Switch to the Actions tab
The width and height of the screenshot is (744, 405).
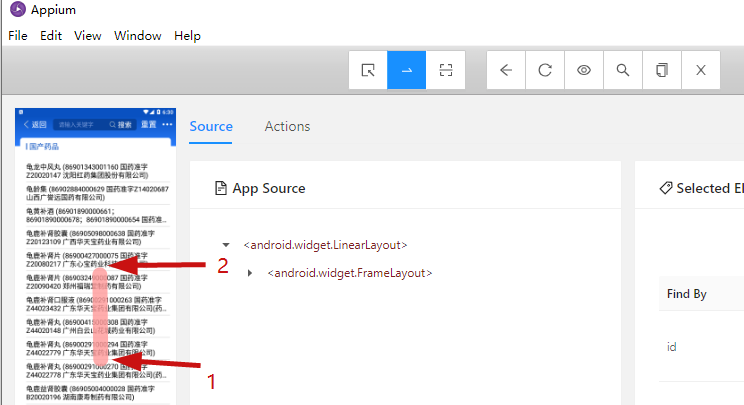287,127
